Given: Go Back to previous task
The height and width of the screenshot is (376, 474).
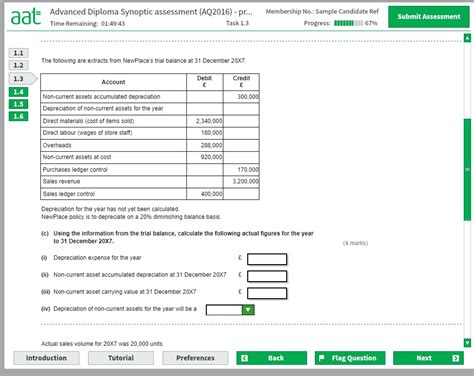Looking at the screenshot, I should point(271,358).
